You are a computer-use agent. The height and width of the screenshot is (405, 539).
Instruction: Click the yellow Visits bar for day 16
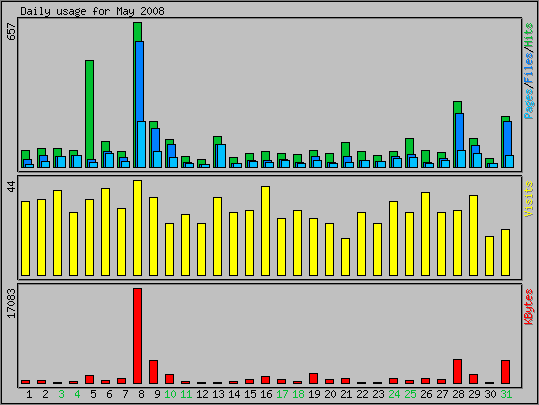coord(265,231)
